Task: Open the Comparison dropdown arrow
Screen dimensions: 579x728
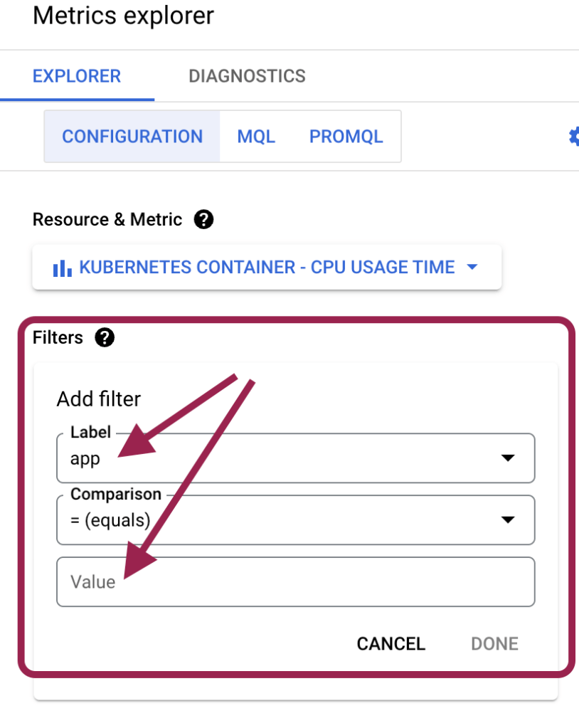Action: [508, 519]
